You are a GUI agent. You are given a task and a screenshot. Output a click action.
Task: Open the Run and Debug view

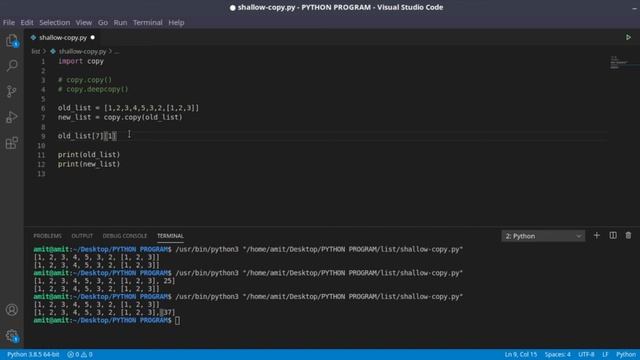pyautogui.click(x=12, y=117)
